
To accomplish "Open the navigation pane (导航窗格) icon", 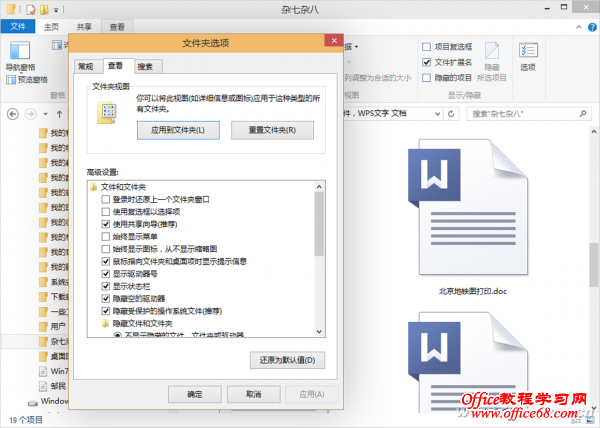I will click(20, 50).
